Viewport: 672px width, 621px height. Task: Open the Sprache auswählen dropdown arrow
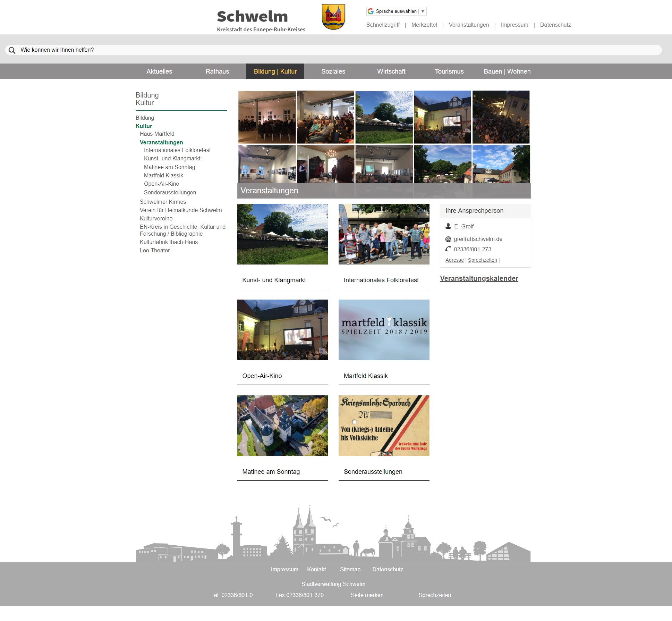coord(423,11)
